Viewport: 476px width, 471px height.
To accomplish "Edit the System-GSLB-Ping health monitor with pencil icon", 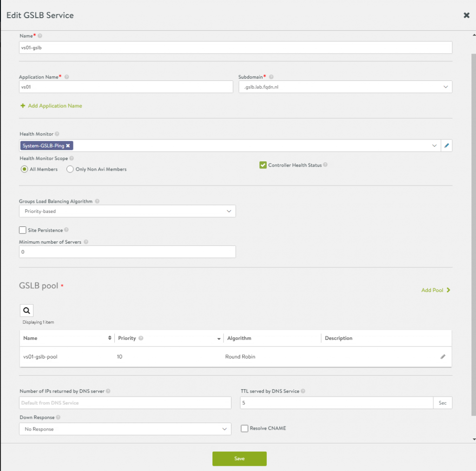I will pos(447,146).
